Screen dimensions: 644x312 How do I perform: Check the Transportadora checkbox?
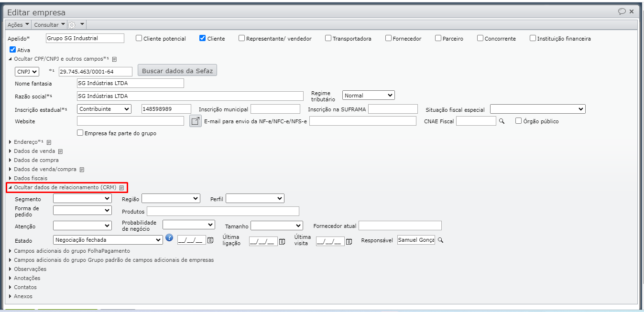(328, 38)
